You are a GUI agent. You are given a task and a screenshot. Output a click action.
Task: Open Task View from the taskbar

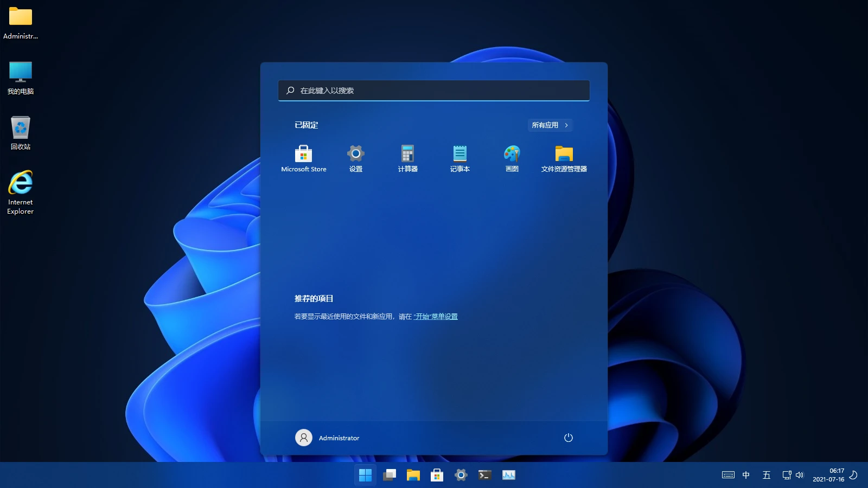[389, 475]
